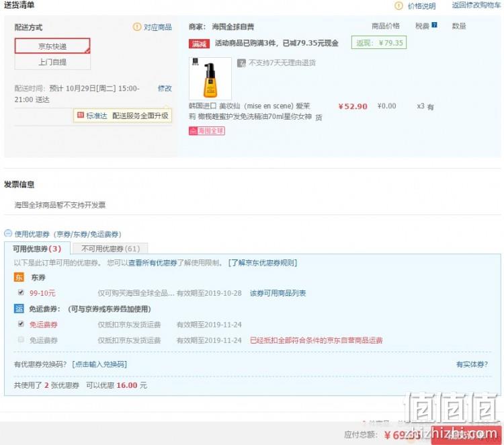Viewport: 504px width, 445px height.
Task: Click the 已经抵扣全部符合条件的京东自营商品运费 red notice
Action: (x=317, y=340)
